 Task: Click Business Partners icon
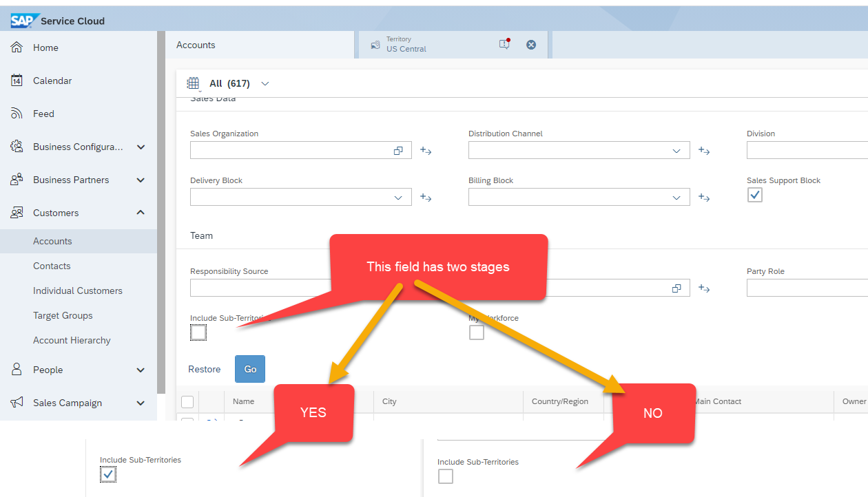click(x=17, y=180)
